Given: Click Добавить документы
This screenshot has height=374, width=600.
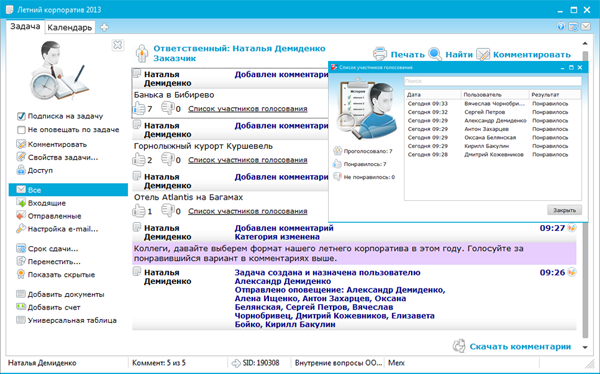Looking at the screenshot, I should [x=60, y=294].
